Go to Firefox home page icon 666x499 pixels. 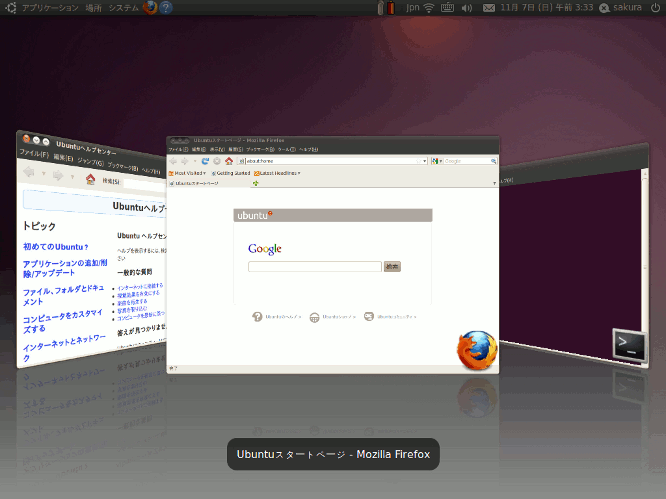[x=229, y=160]
